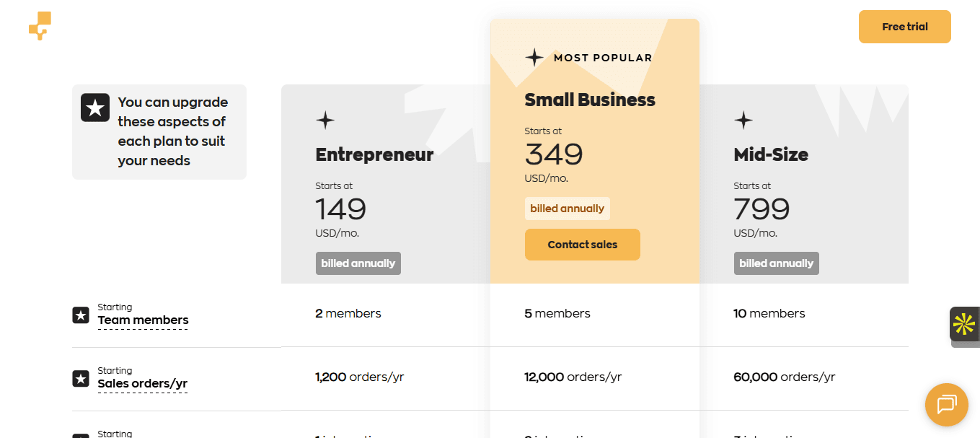
Task: Click the Team members underlined label
Action: [x=143, y=320]
